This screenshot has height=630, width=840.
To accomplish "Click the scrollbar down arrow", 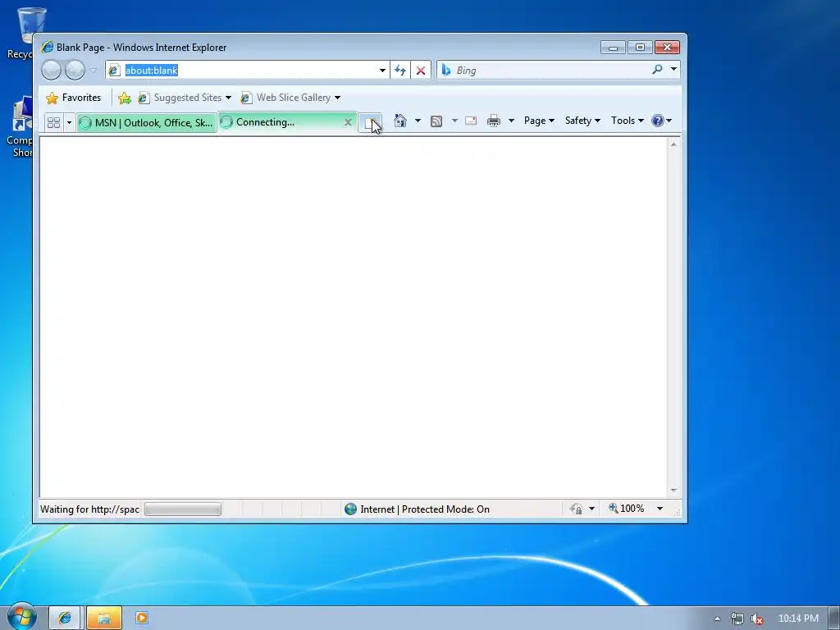I will pos(674,491).
